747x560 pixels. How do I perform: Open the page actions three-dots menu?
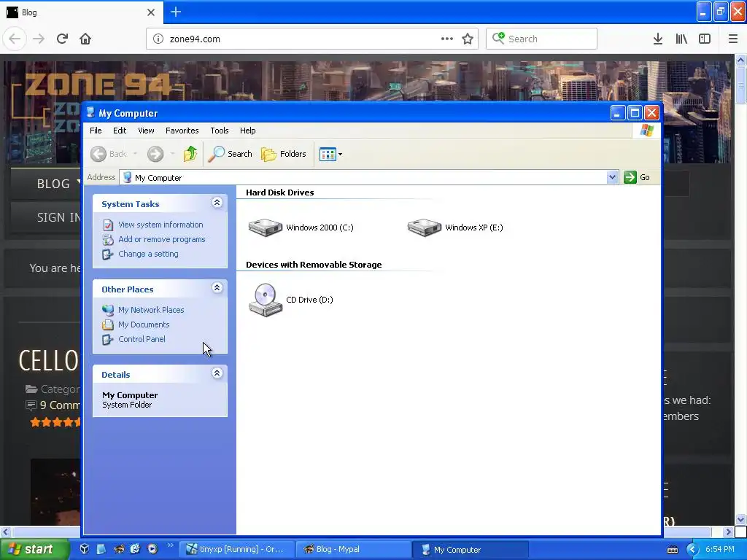(447, 39)
